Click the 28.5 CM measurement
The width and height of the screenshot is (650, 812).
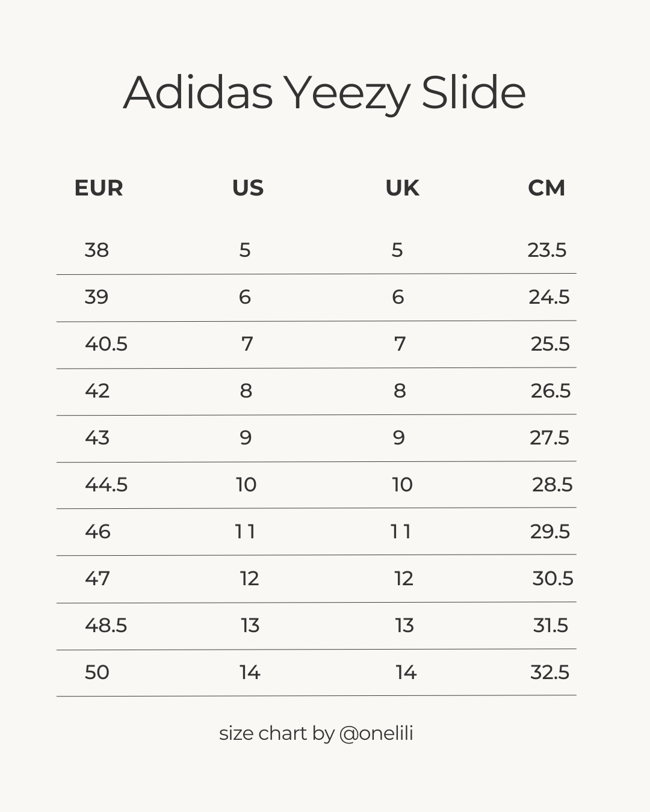click(552, 484)
